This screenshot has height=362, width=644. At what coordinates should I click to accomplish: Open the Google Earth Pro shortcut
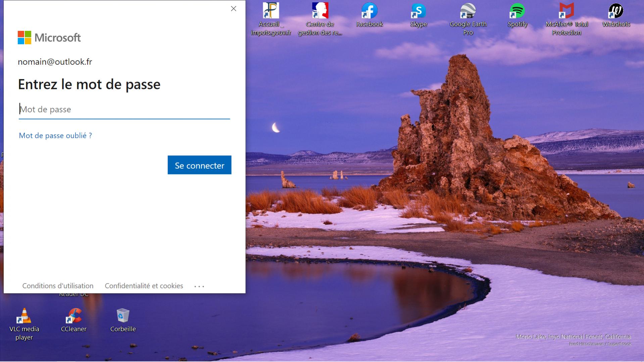point(468,18)
